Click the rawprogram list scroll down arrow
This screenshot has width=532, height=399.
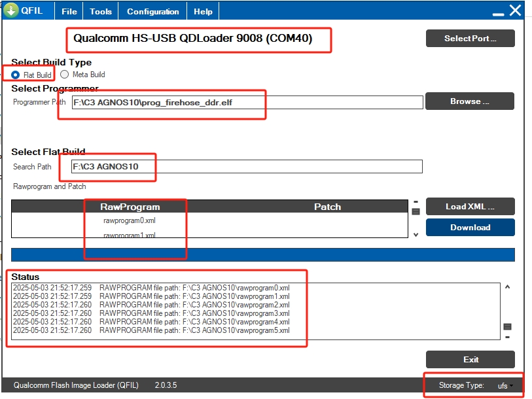coord(416,235)
